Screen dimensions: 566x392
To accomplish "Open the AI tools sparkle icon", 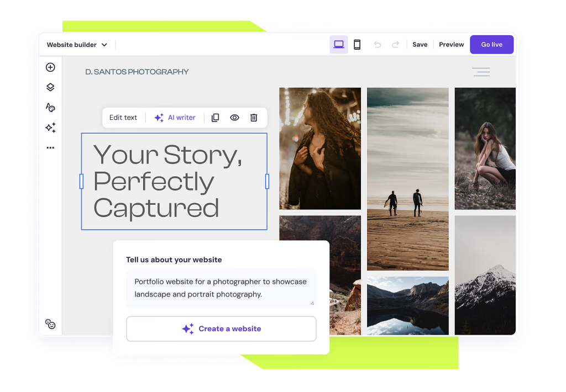I will [x=50, y=128].
